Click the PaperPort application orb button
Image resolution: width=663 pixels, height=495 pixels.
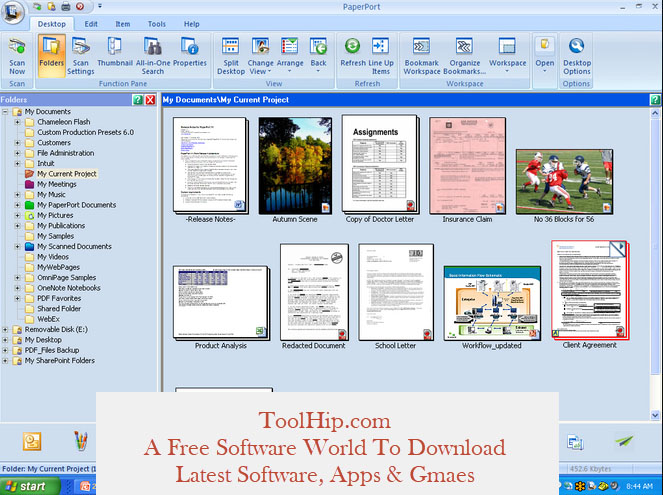click(x=13, y=13)
